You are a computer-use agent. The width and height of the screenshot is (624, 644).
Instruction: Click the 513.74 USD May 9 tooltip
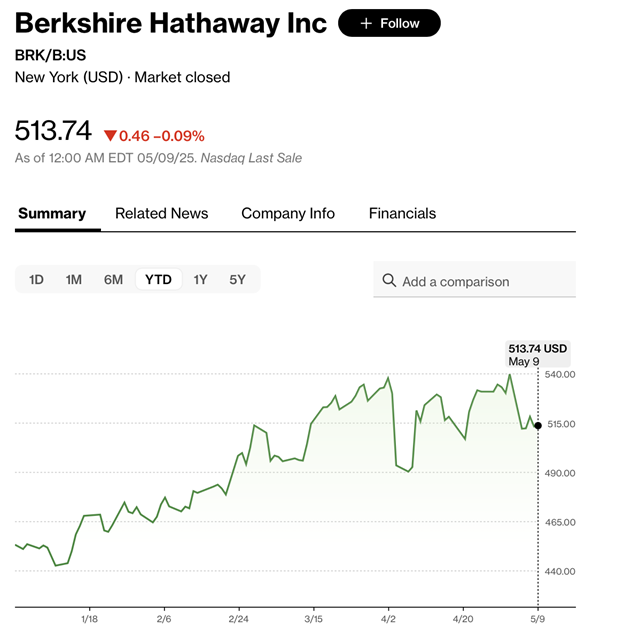(538, 355)
